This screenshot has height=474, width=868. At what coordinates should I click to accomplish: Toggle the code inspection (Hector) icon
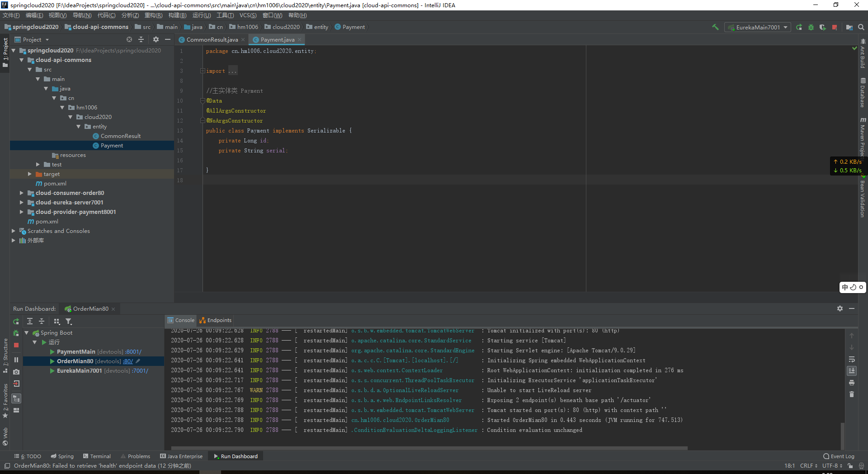tap(861, 466)
